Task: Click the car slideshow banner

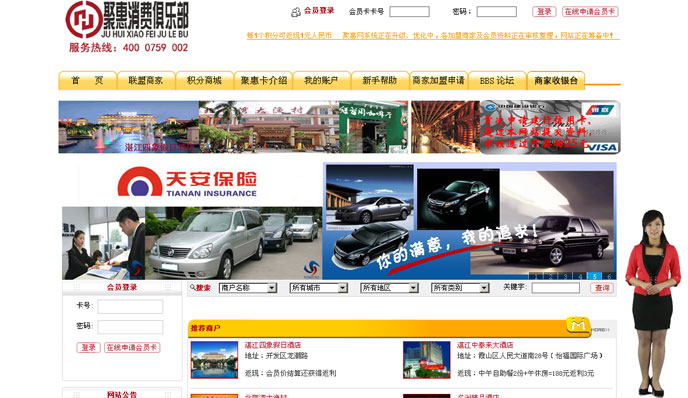Action: pyautogui.click(x=470, y=221)
